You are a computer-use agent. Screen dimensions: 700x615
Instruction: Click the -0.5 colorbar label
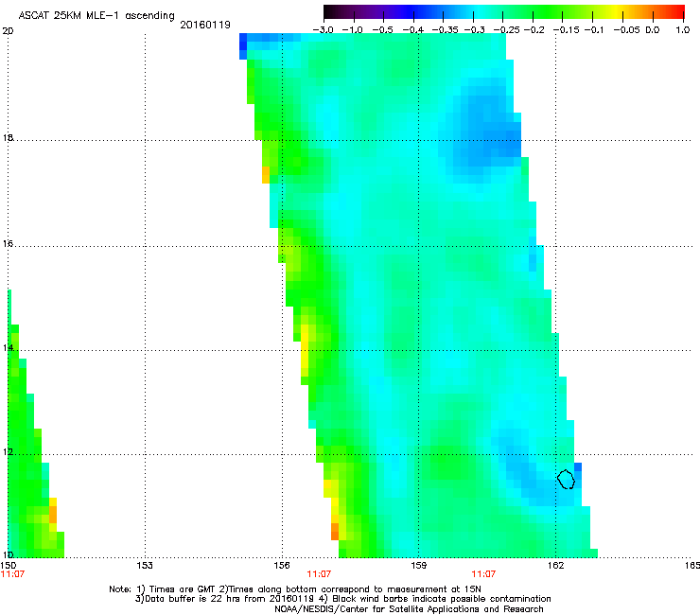[x=382, y=30]
